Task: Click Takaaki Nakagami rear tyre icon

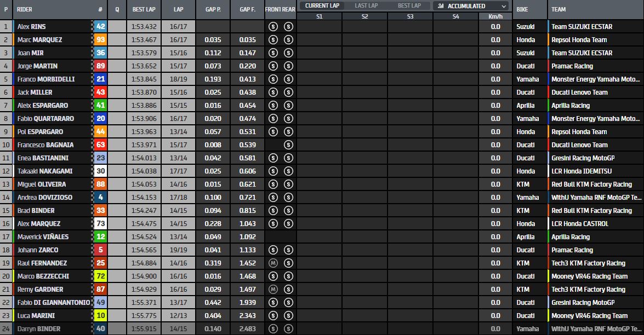Action: tap(288, 171)
